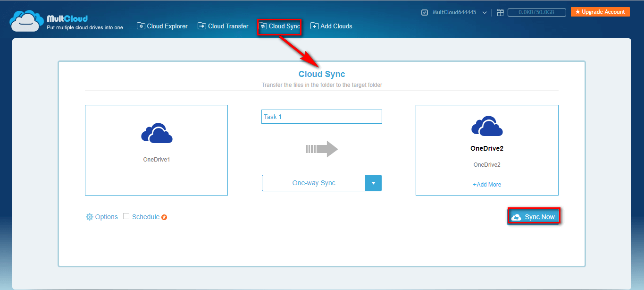Image resolution: width=644 pixels, height=290 pixels.
Task: Click the cloud icon in Sync Now
Action: pos(516,217)
